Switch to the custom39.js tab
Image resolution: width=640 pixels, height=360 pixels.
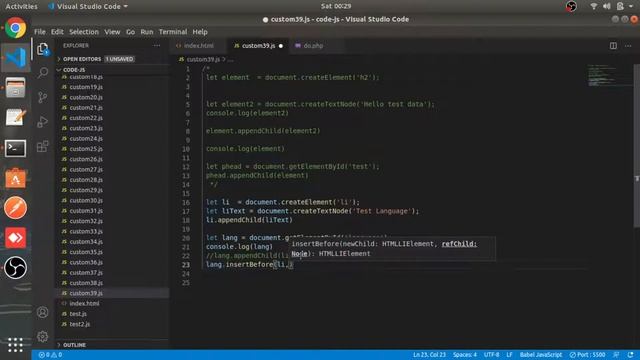click(258, 46)
